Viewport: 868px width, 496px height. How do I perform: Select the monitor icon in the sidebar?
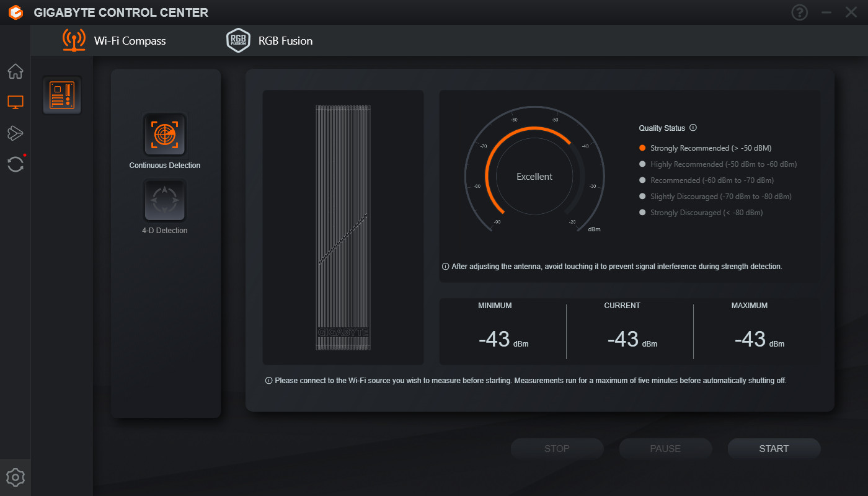pos(15,102)
